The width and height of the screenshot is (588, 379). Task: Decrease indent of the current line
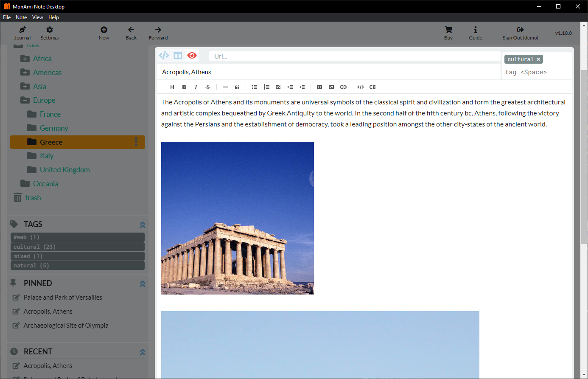(302, 87)
